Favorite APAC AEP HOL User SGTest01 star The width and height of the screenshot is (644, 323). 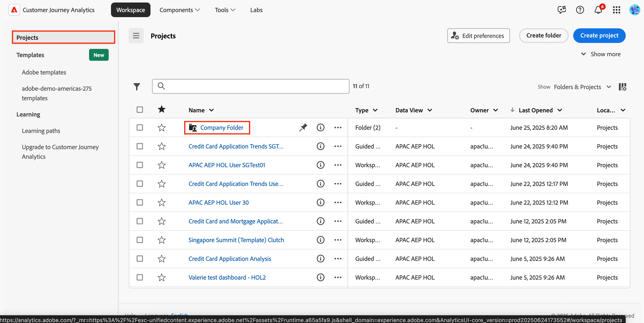pyautogui.click(x=162, y=165)
